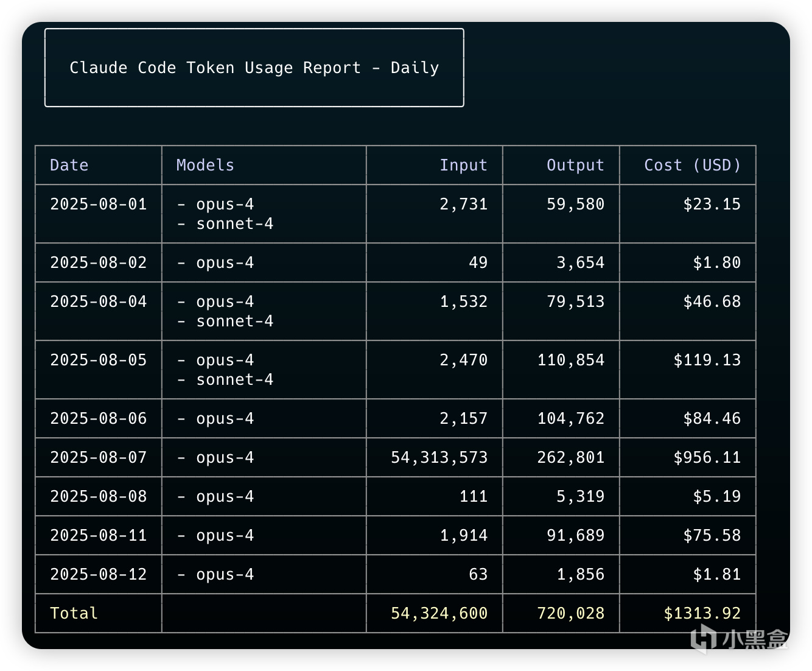
Task: Select the cost $75.58
Action: (x=712, y=535)
